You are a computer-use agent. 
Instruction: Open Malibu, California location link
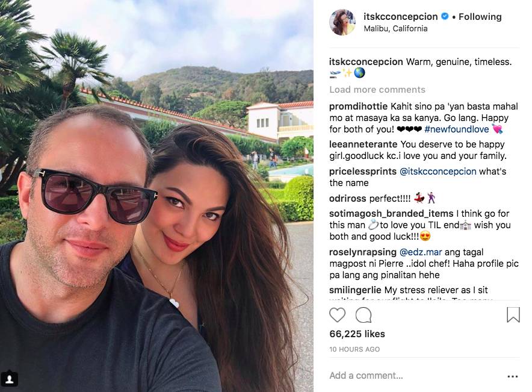click(x=395, y=28)
